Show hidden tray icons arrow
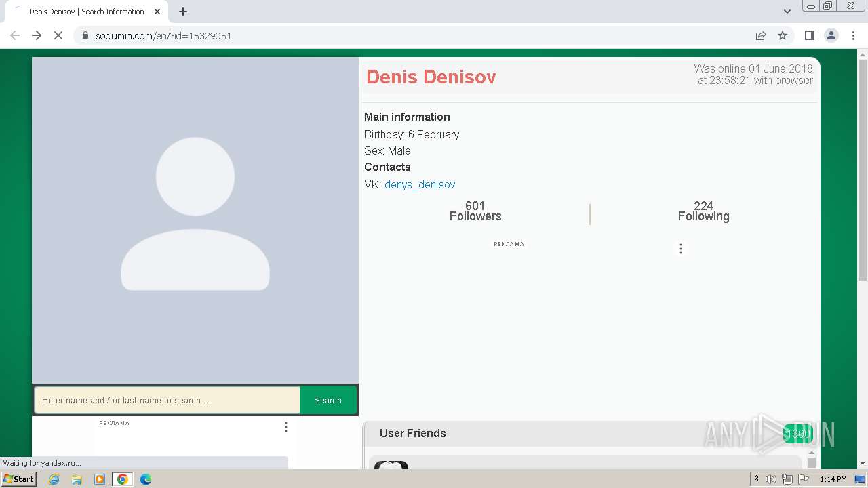This screenshot has height=488, width=868. 756,479
